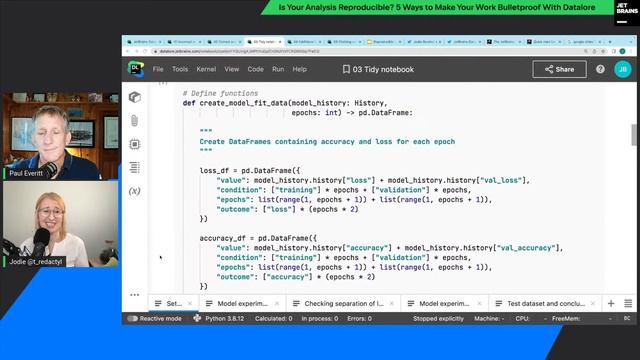The height and width of the screenshot is (360, 640).
Task: Open the table of contents sidebar icon
Action: click(135, 167)
